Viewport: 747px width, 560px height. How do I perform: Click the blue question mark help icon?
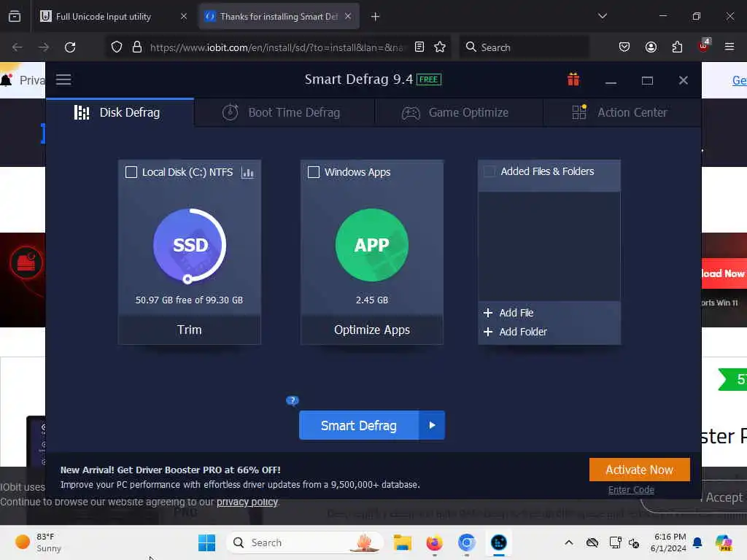[x=292, y=400]
